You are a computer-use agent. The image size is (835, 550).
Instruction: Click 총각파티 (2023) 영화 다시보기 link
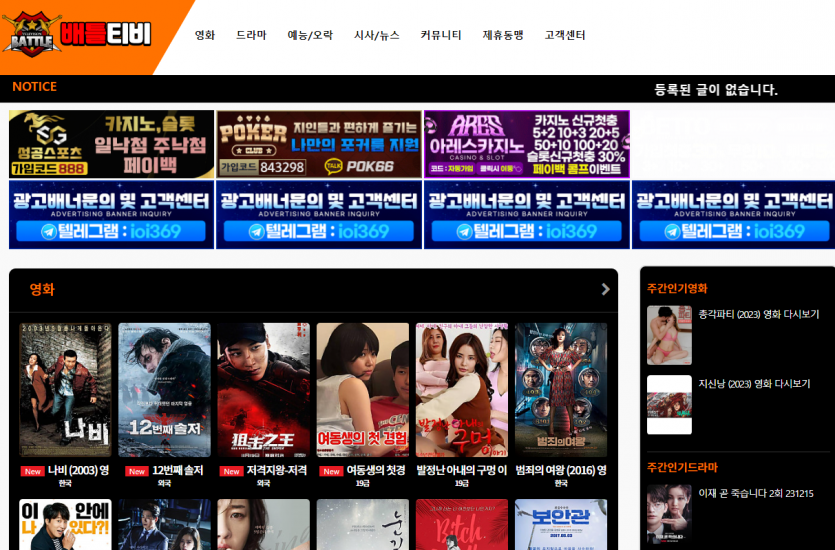pyautogui.click(x=759, y=315)
